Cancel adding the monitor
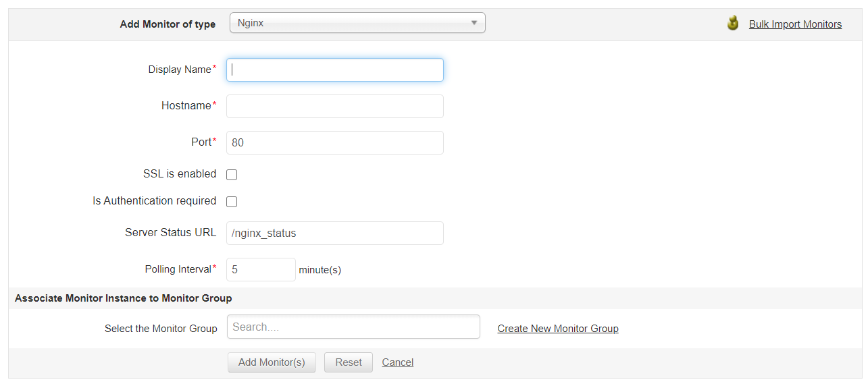Image resolution: width=868 pixels, height=386 pixels. tap(398, 362)
